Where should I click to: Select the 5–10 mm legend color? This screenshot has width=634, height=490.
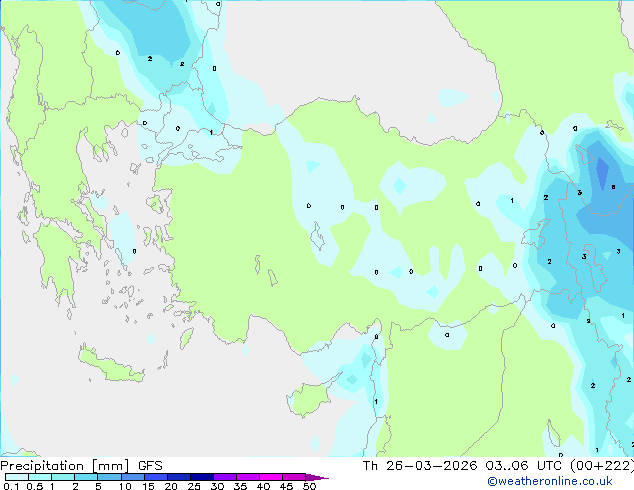coord(109,477)
